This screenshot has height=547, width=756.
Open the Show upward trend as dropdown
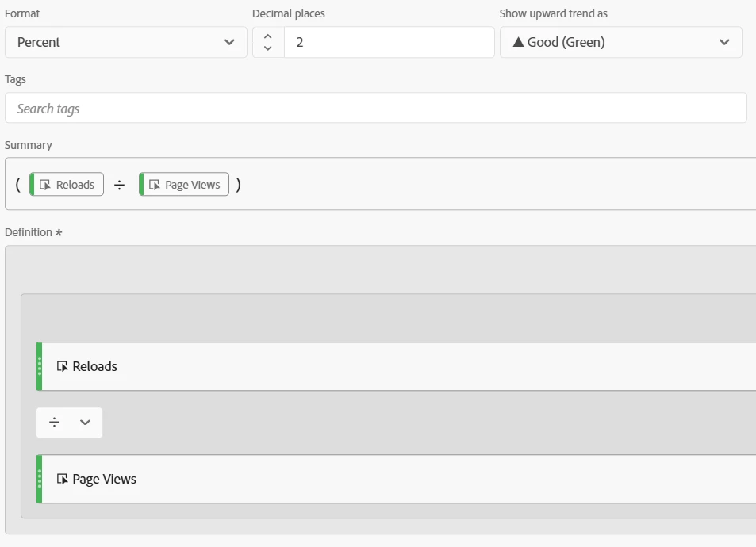click(x=621, y=42)
